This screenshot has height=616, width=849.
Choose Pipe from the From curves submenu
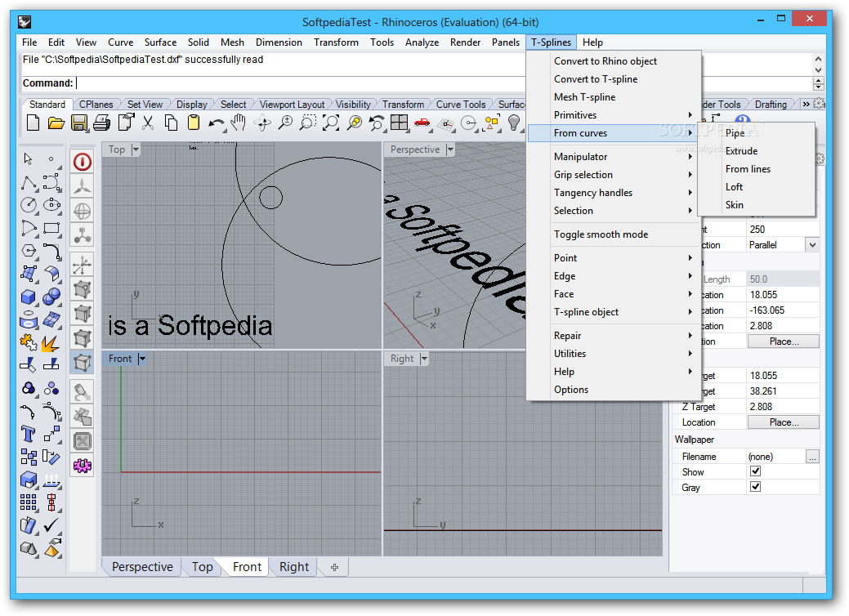[x=756, y=132]
